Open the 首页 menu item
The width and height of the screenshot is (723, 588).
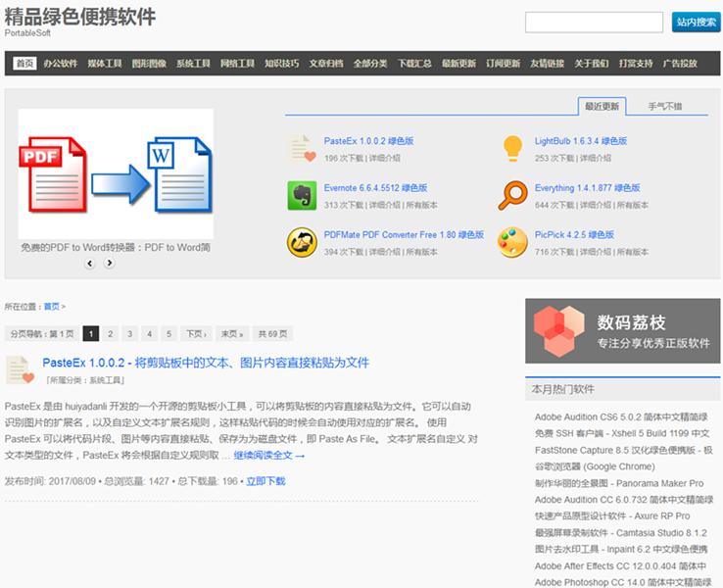24,63
